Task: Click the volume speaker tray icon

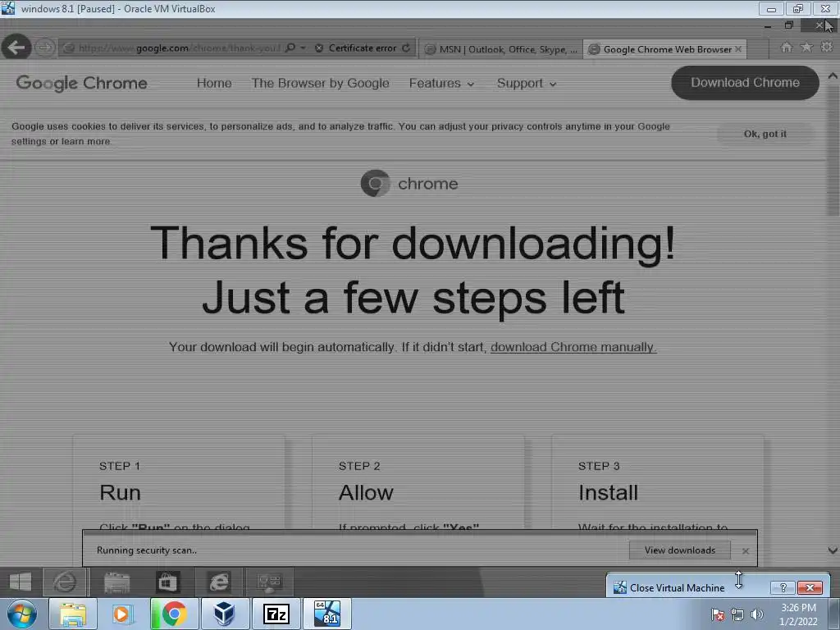Action: (757, 614)
